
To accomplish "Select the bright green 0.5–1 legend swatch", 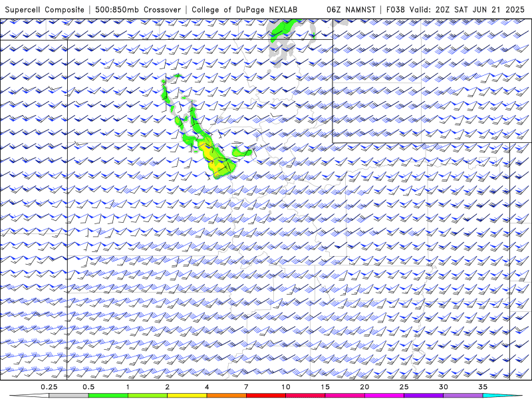I will [108, 396].
